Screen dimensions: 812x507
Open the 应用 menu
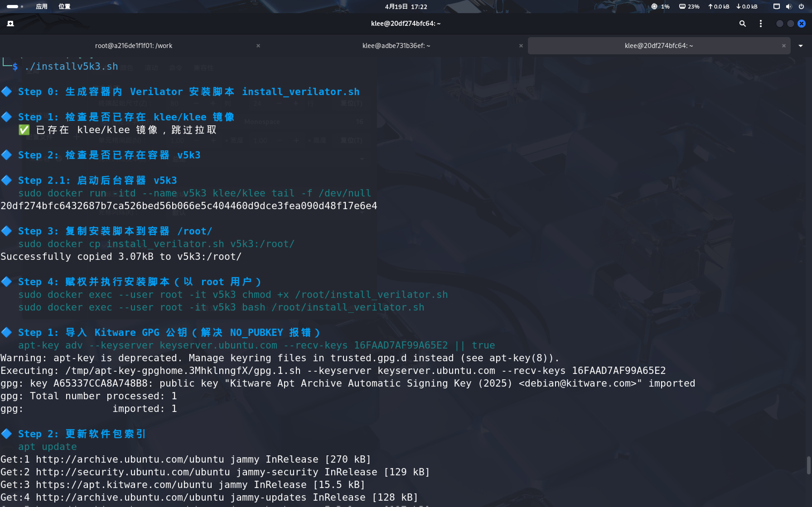pyautogui.click(x=41, y=6)
